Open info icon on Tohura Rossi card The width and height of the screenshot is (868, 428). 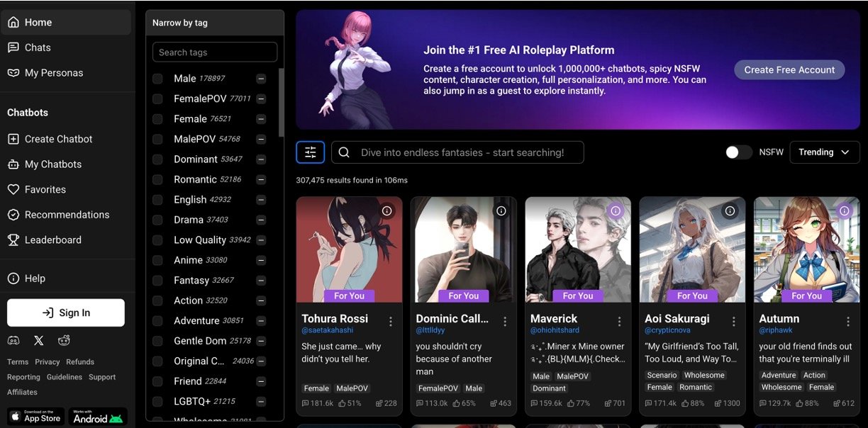coord(387,211)
